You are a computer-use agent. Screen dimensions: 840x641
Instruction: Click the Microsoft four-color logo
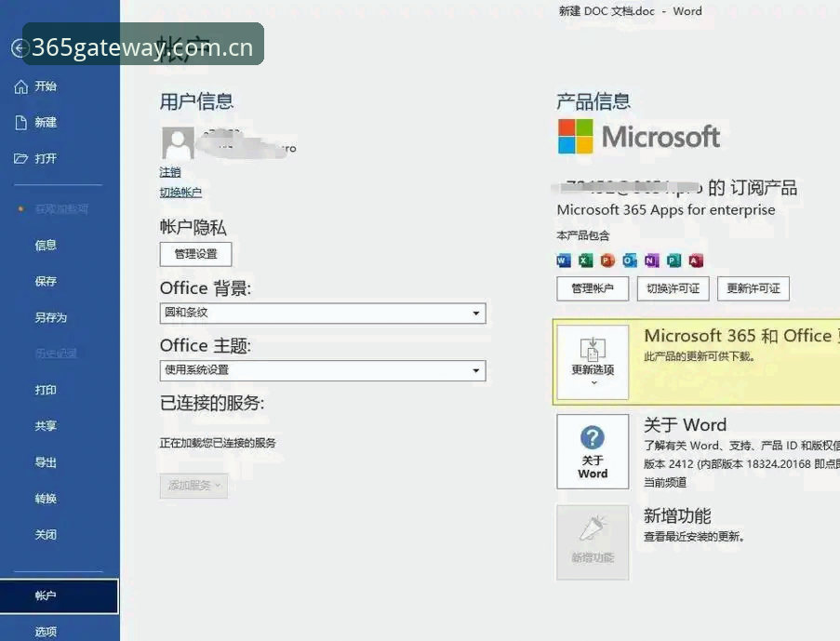coord(576,136)
